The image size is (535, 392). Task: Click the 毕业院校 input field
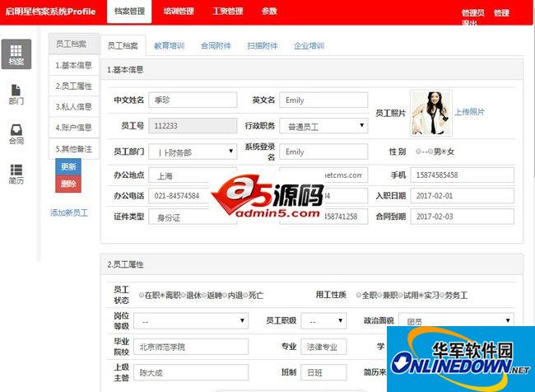[191, 347]
